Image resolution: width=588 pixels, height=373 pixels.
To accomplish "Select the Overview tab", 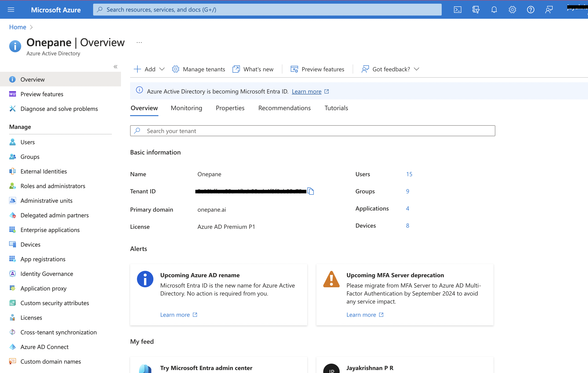I will click(x=144, y=108).
